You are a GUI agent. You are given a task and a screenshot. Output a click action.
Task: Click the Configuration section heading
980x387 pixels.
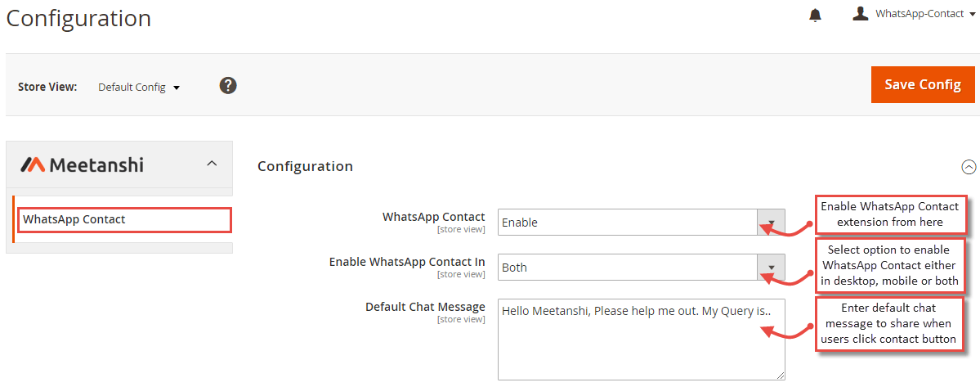(305, 166)
